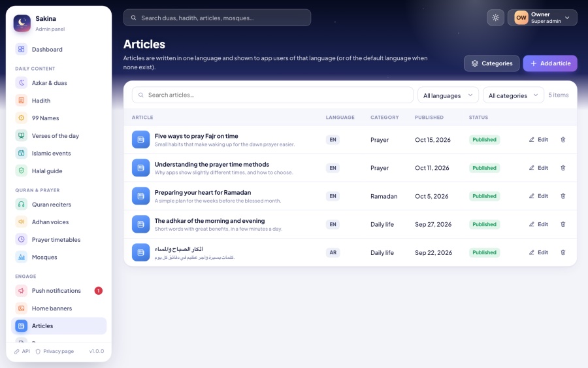The height and width of the screenshot is (368, 588).
Task: Click the STATUS column header
Action: point(478,118)
